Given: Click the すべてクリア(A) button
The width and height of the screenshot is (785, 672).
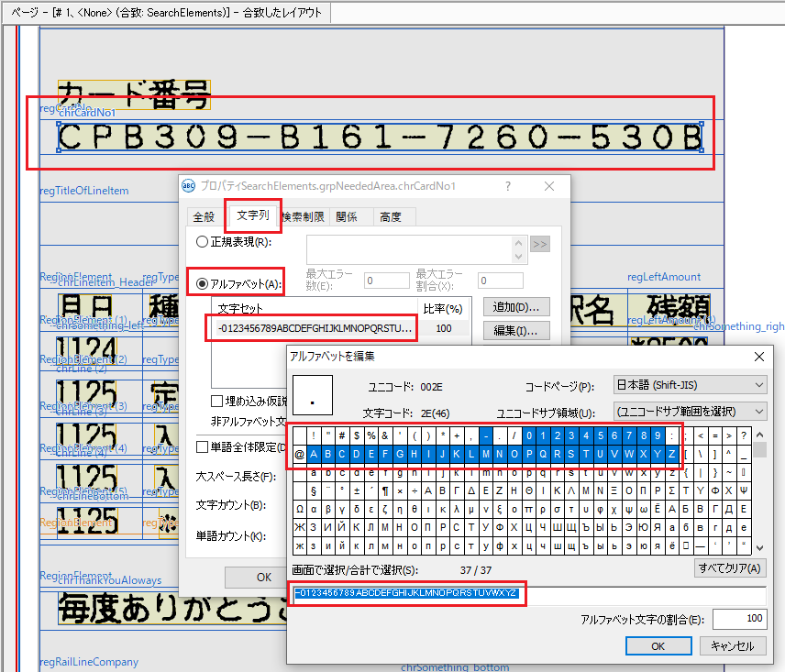Looking at the screenshot, I should click(730, 568).
